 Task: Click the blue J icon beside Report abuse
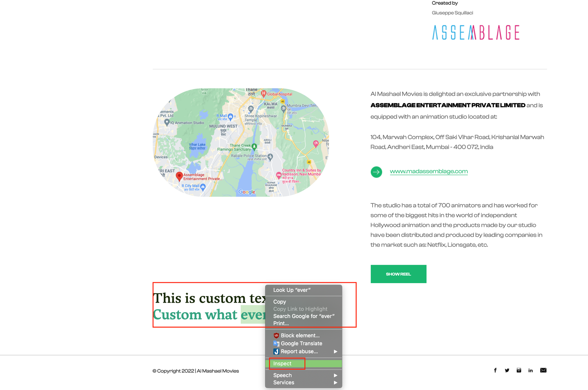(276, 351)
